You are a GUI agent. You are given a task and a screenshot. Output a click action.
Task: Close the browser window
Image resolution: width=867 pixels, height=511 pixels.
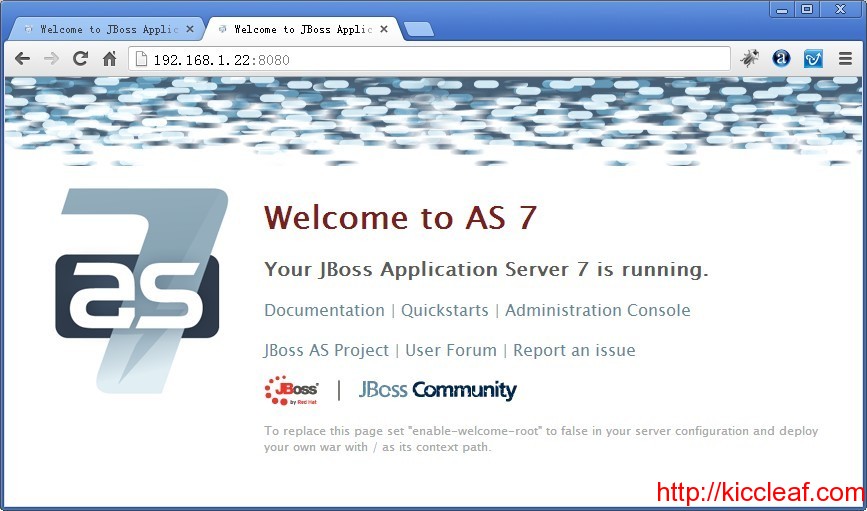[840, 9]
